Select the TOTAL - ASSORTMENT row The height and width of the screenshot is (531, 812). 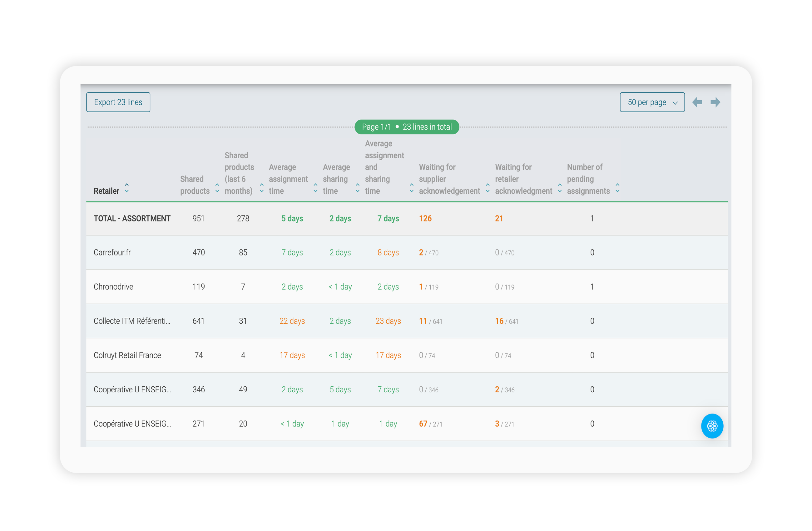pyautogui.click(x=407, y=218)
